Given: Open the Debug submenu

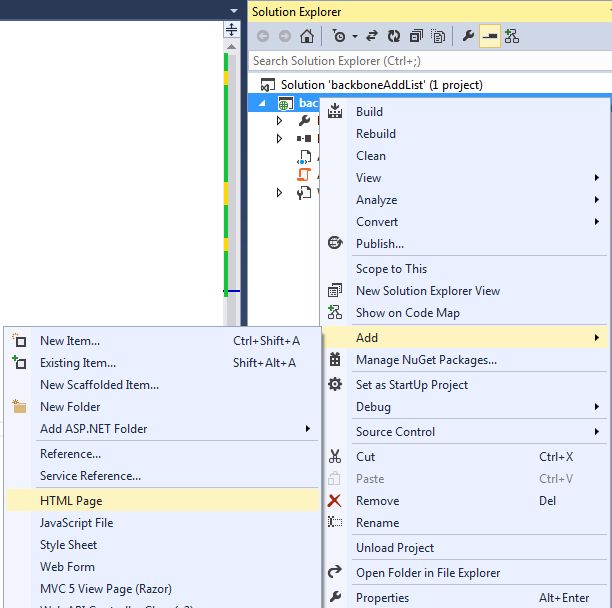Looking at the screenshot, I should point(464,407).
